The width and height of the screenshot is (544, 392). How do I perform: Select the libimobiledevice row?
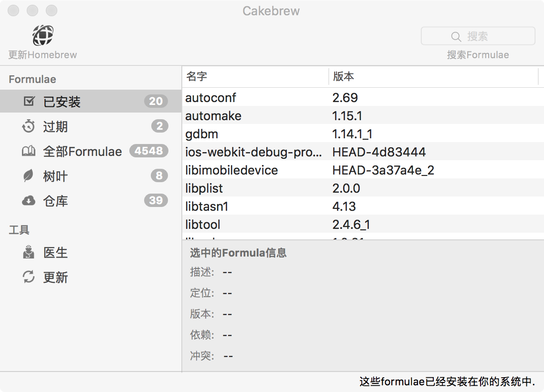pyautogui.click(x=363, y=170)
